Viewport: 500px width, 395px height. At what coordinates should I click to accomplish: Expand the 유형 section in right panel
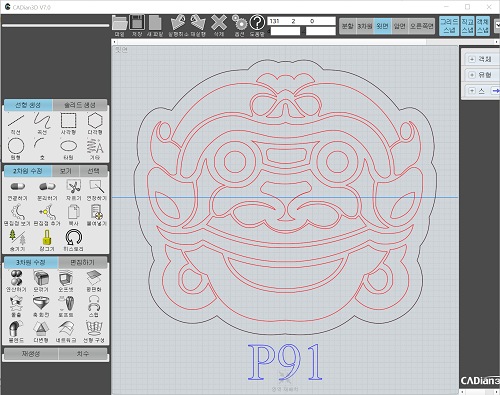tap(472, 75)
